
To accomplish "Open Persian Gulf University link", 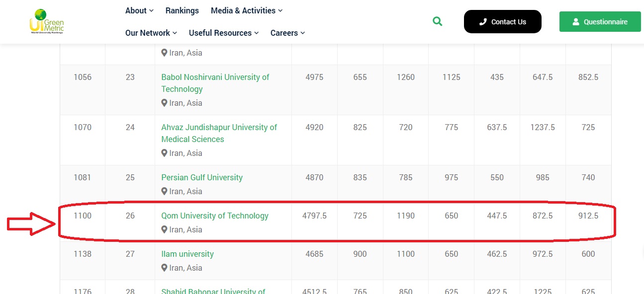I will click(202, 177).
